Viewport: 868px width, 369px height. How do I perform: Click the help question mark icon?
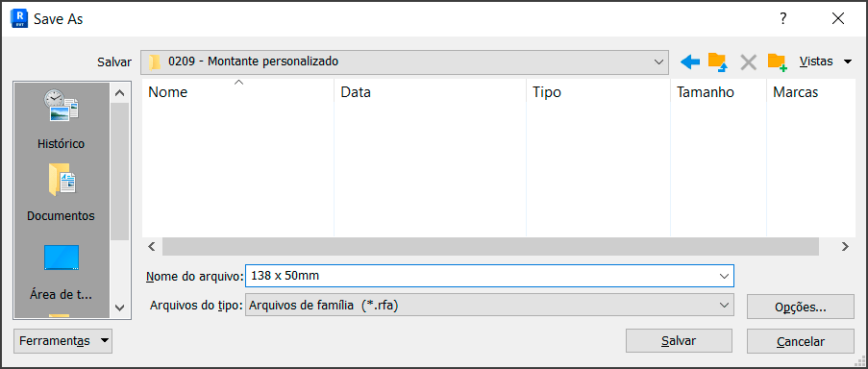(782, 18)
